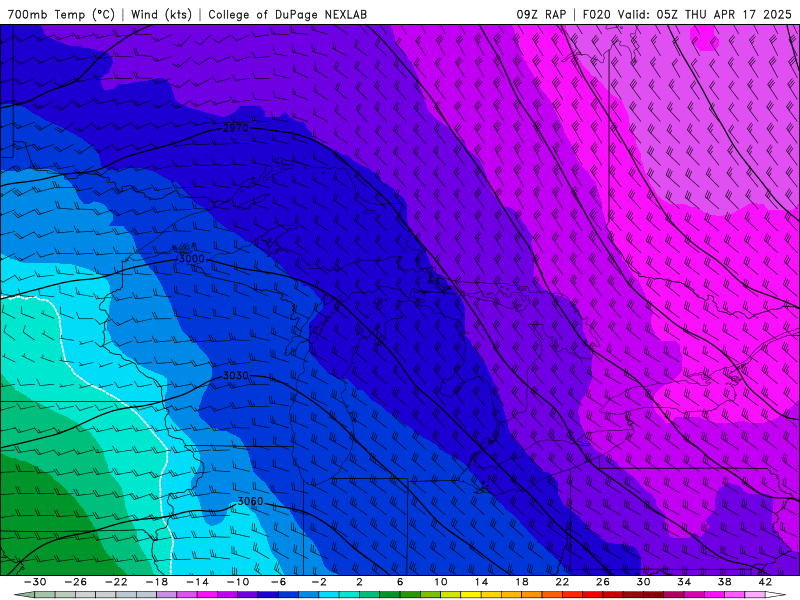This screenshot has height=600, width=800.
Task: Click the −10 color scale label
Action: (238, 582)
